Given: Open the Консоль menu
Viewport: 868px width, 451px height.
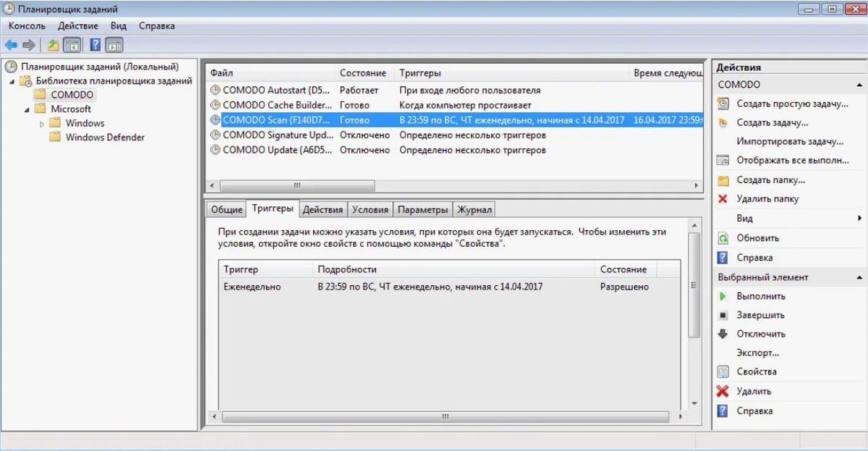Looking at the screenshot, I should click(x=27, y=26).
